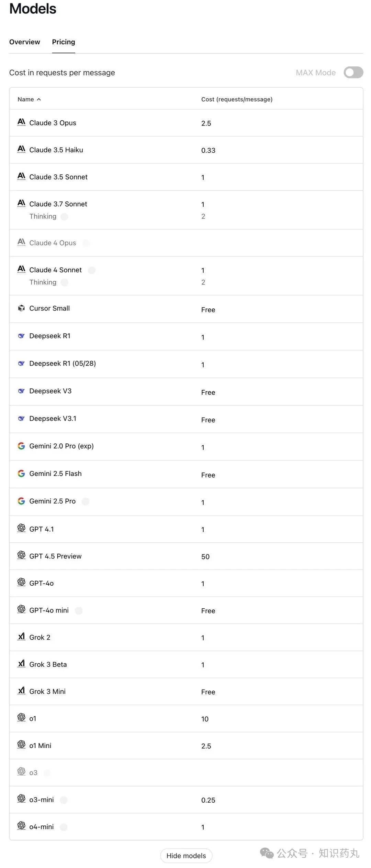This screenshot has width=371, height=868.
Task: Click the Hide models button
Action: coord(186,856)
